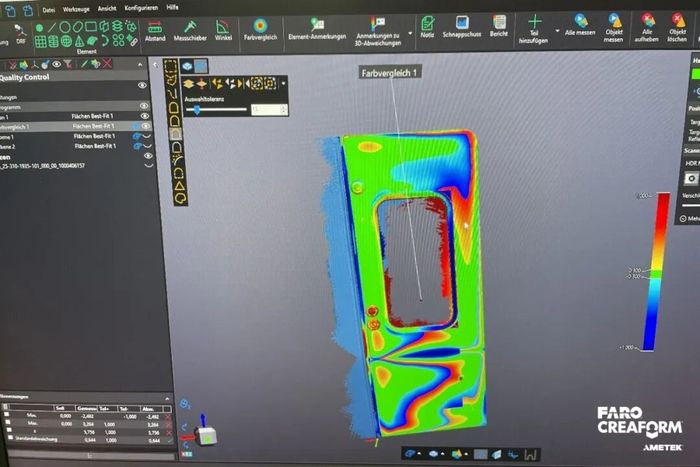Tick the Standardabweichung row checkbox
The image size is (700, 467).
point(10,438)
